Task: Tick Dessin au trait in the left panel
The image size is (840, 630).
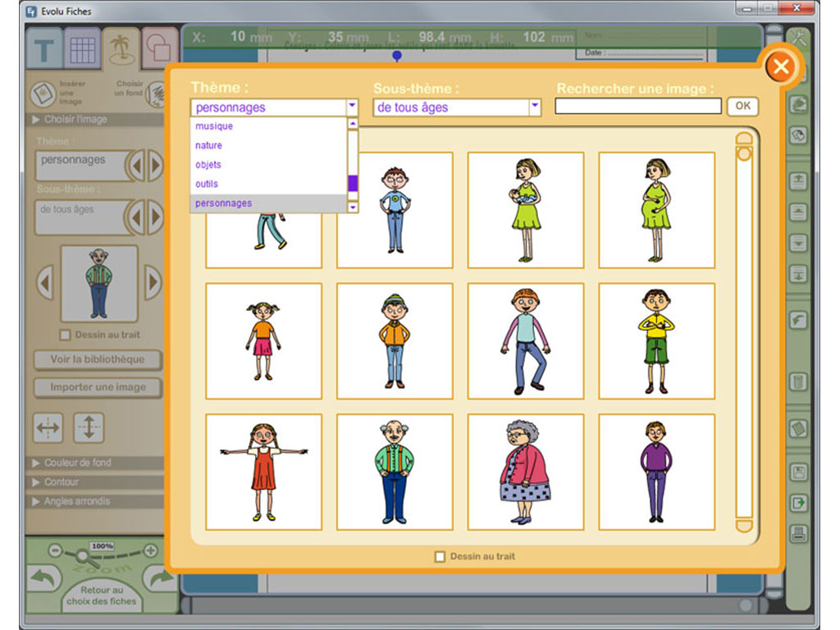Action: click(66, 335)
